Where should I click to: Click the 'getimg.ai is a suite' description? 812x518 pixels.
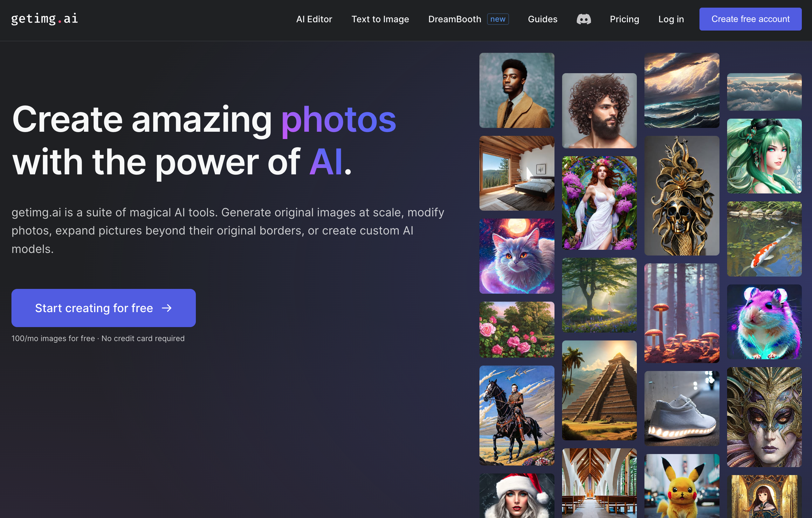(228, 231)
